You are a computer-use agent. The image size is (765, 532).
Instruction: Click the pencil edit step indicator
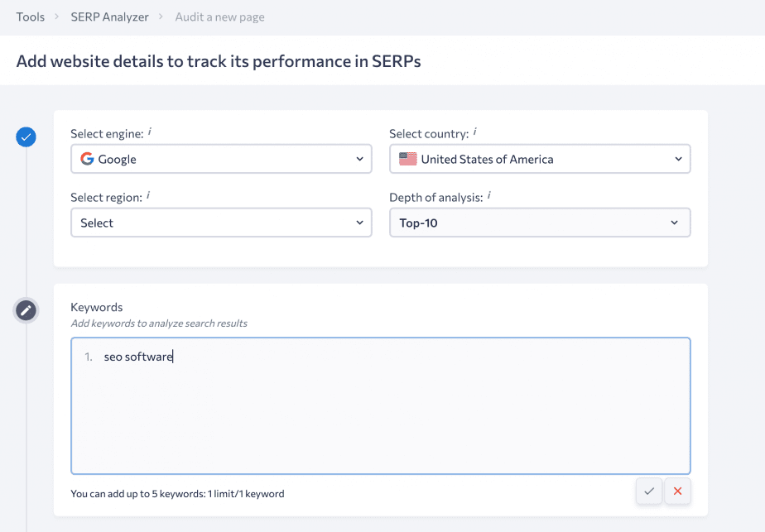point(26,310)
